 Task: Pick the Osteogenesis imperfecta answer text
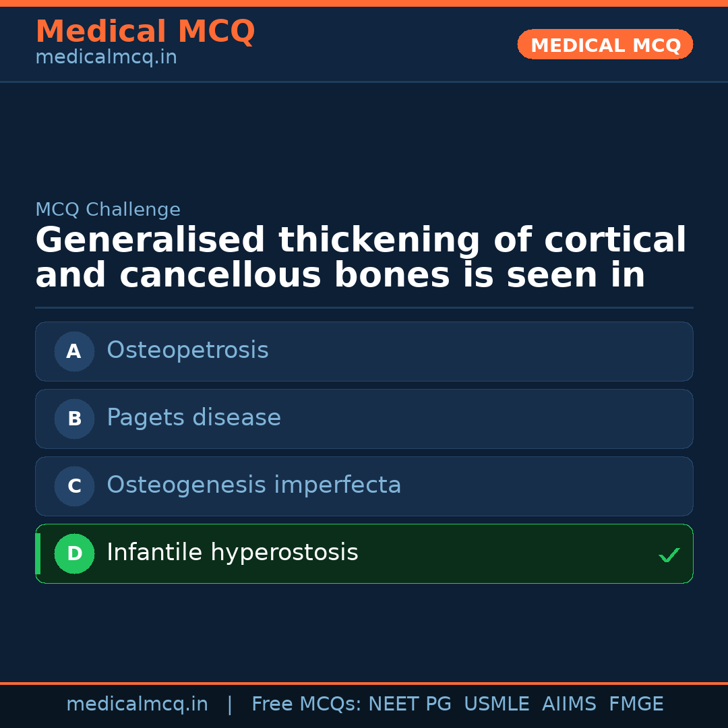[x=253, y=485]
